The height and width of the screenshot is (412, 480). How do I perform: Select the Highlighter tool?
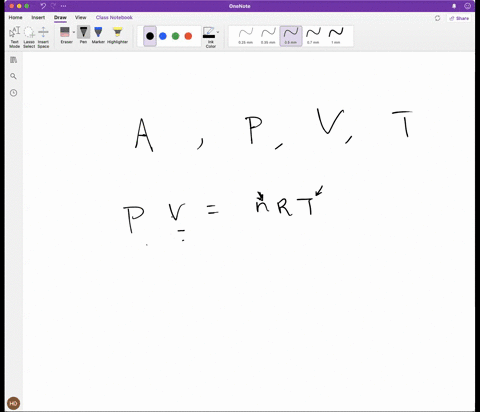tap(117, 35)
